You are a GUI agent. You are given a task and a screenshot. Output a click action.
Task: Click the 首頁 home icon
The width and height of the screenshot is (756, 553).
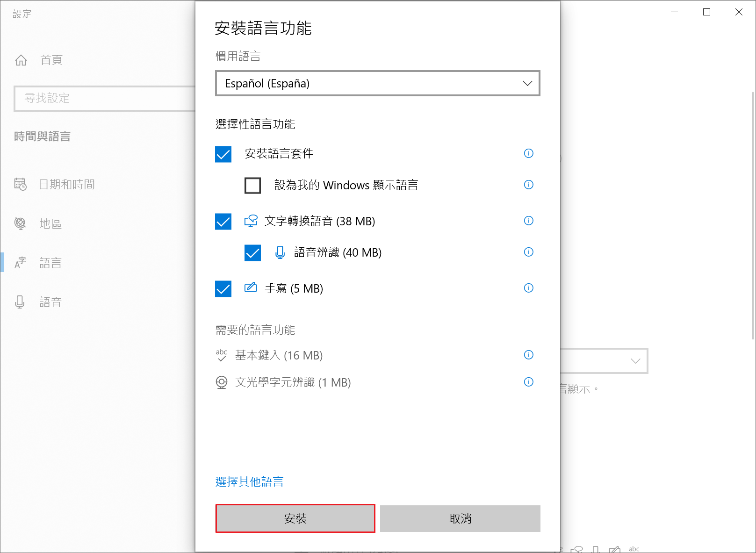point(21,60)
